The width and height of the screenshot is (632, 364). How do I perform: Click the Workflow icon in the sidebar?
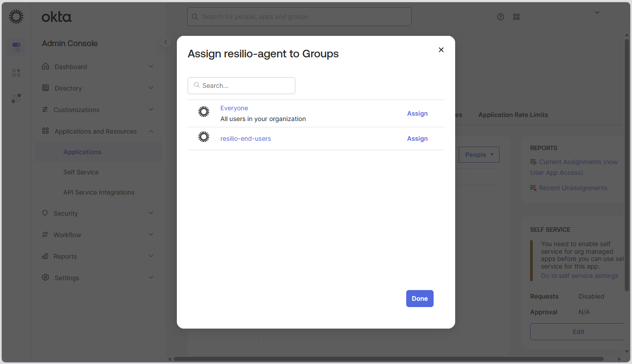point(45,234)
